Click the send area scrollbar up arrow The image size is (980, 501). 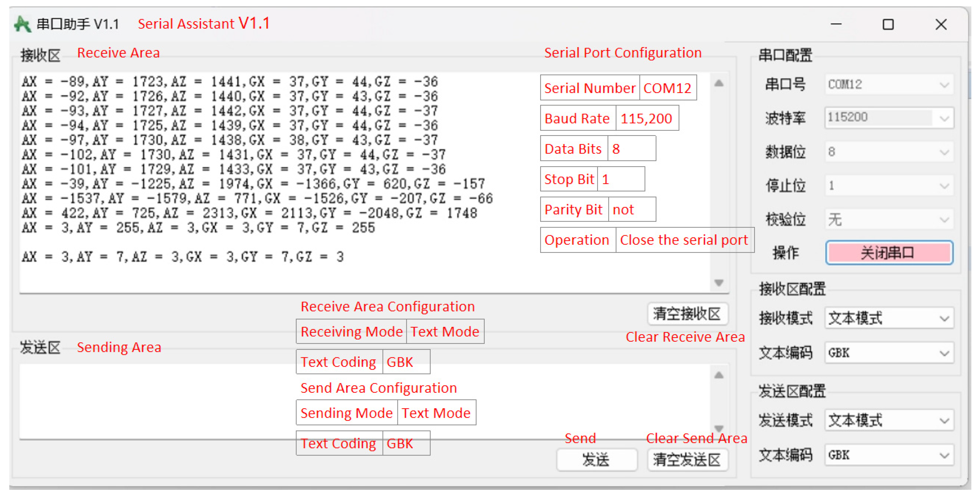click(x=719, y=375)
